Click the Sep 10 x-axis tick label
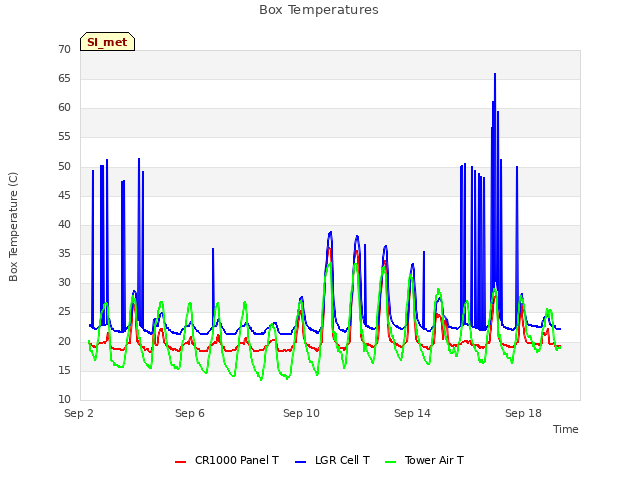The height and width of the screenshot is (480, 640). [x=301, y=413]
